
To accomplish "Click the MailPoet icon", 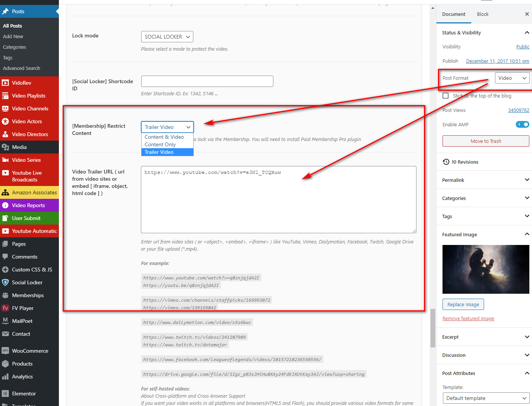I will pyautogui.click(x=5, y=321).
